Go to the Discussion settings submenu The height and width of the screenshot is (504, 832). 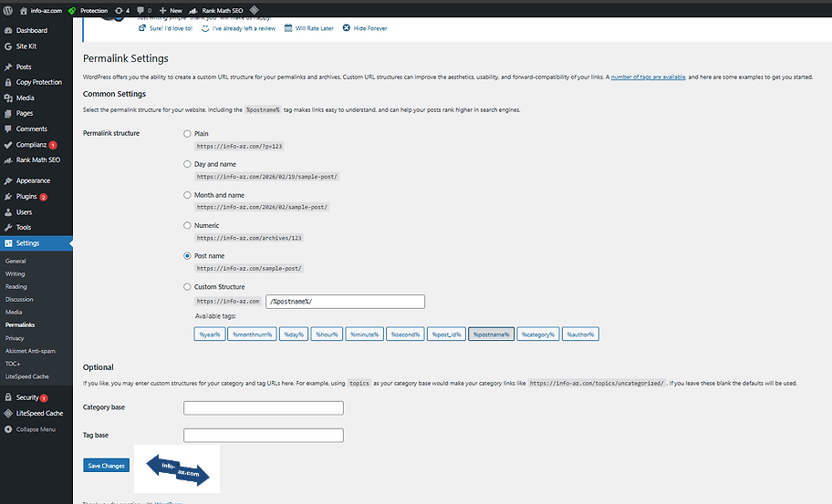(x=19, y=299)
